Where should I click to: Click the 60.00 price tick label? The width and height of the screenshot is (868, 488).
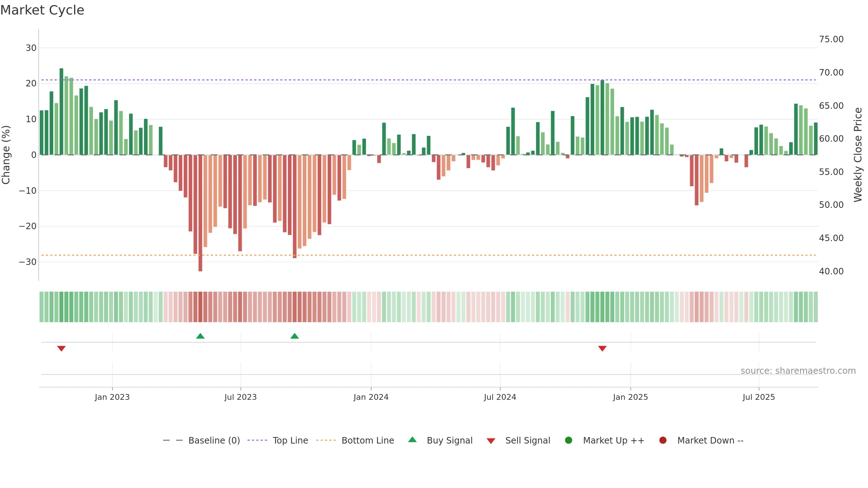point(831,139)
